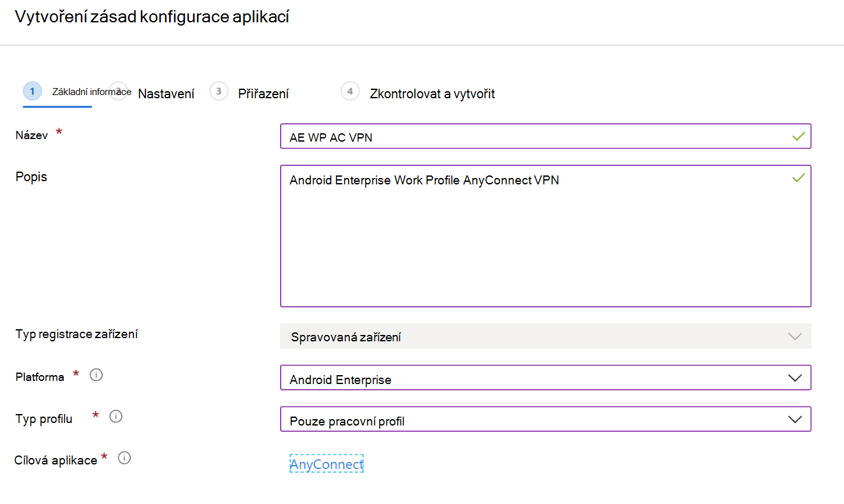Image resolution: width=844 pixels, height=504 pixels.
Task: Go to the Přiřazení tab
Action: click(x=263, y=94)
